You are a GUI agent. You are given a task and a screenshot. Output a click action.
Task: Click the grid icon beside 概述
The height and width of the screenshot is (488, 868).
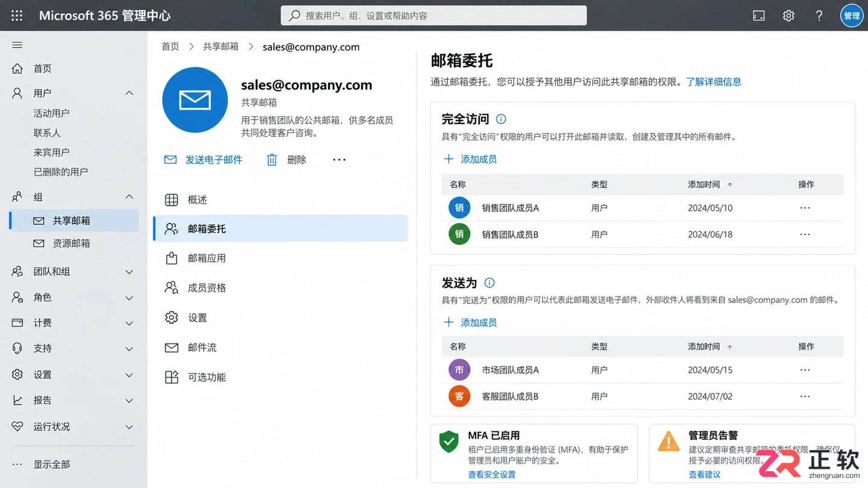172,199
